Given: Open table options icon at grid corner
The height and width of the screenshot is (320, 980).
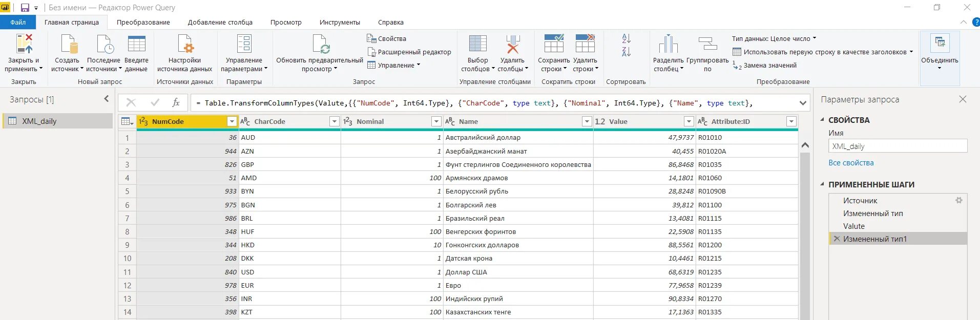Looking at the screenshot, I should coord(127,121).
